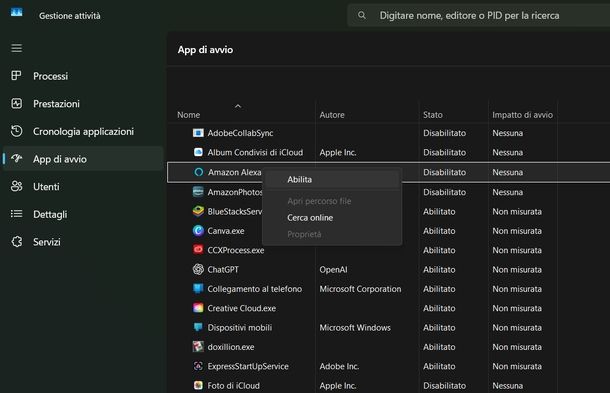Click Microsoft Windows author cell
610x393 pixels.
[x=355, y=328]
